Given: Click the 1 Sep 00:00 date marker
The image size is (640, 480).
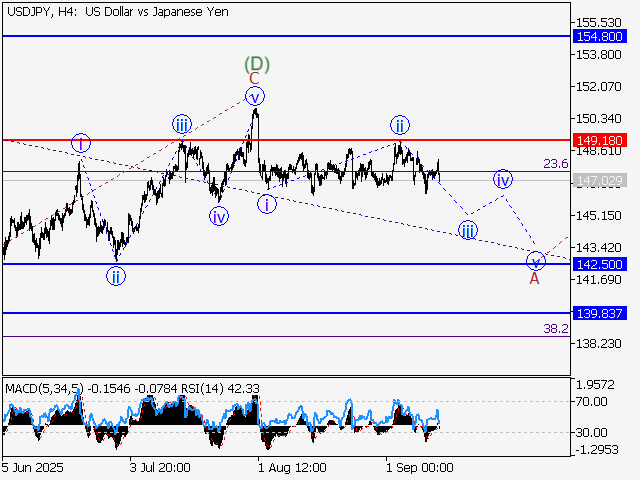Looking at the screenshot, I should click(x=420, y=467).
